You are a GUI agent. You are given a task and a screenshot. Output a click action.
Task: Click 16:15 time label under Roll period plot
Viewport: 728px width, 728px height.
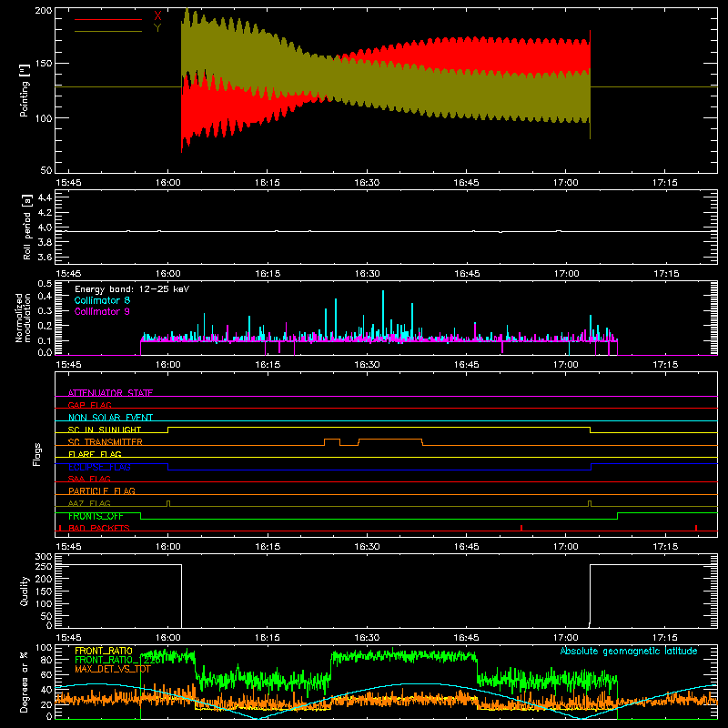click(268, 274)
